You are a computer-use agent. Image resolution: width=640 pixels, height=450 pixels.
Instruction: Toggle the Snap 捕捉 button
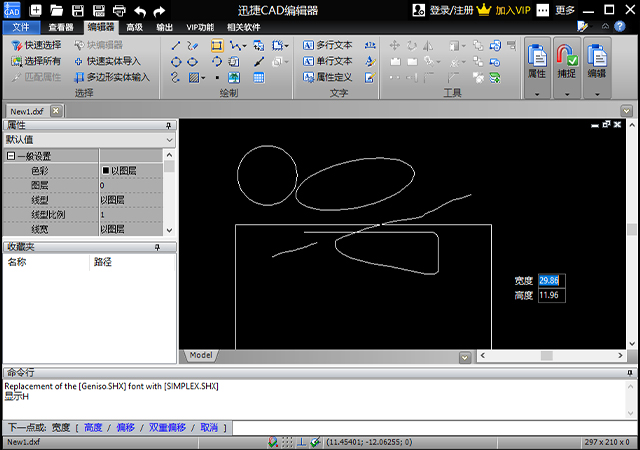[x=567, y=62]
